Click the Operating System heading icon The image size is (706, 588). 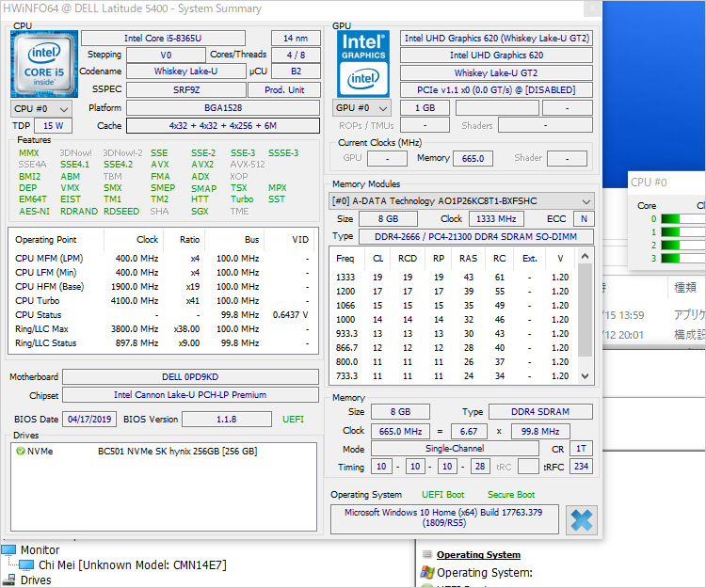(x=426, y=554)
